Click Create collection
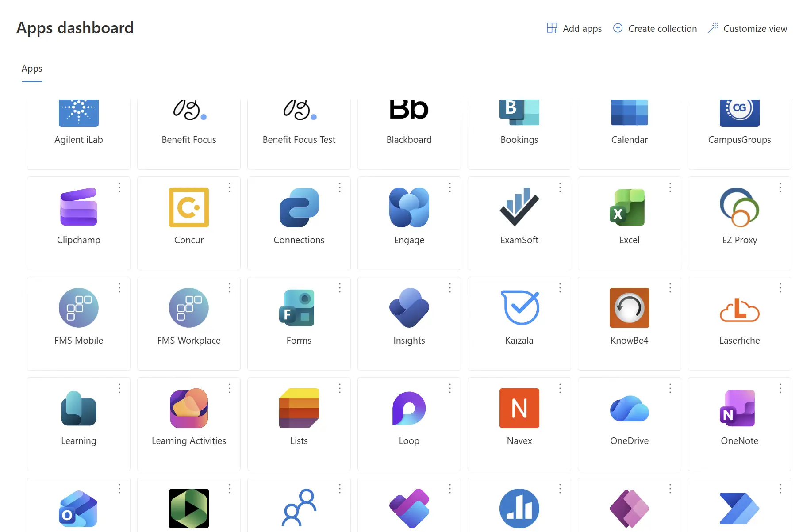Viewport: 799px width, 532px height. pos(655,28)
